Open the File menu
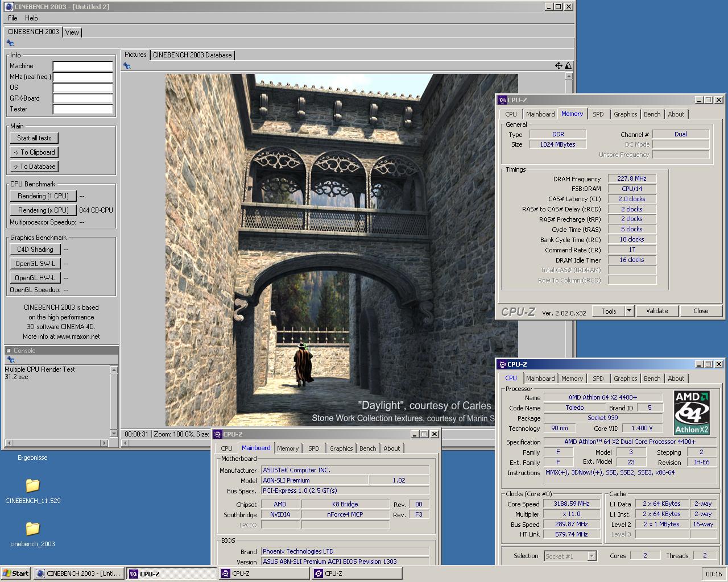 point(13,18)
